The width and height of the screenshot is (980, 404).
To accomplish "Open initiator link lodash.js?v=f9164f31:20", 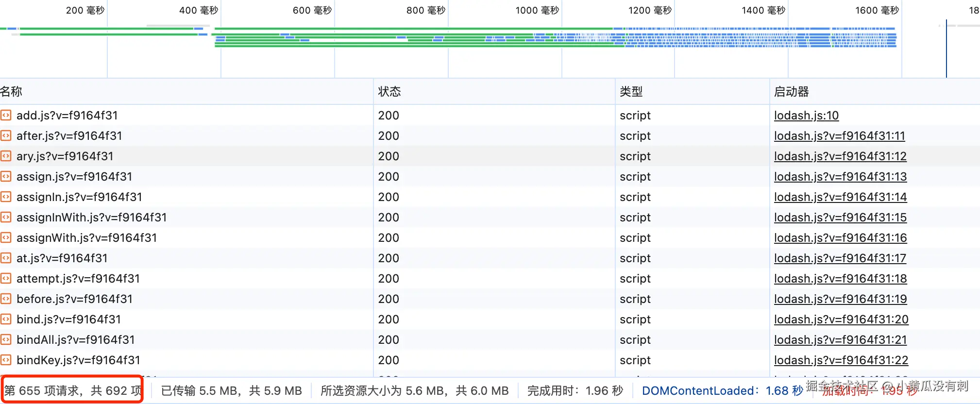I will pyautogui.click(x=841, y=320).
